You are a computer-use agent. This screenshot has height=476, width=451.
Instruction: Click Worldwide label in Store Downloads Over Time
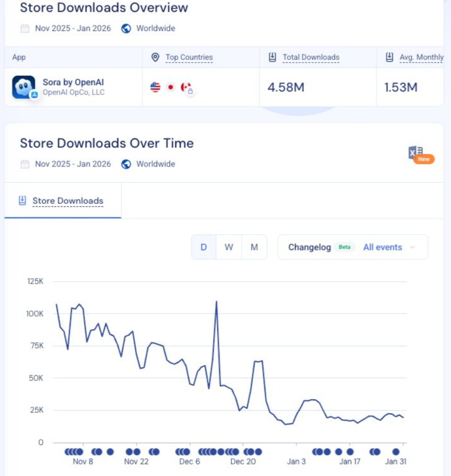[156, 164]
